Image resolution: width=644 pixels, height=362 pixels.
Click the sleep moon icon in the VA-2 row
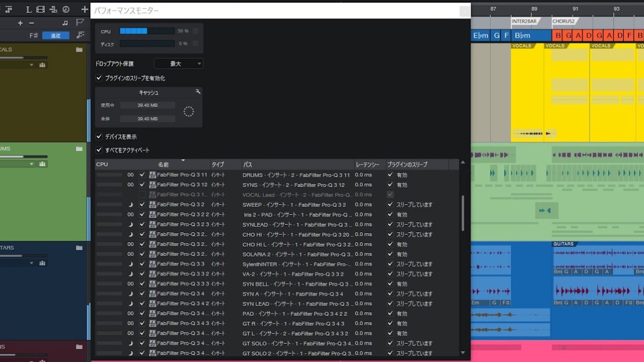tap(131, 274)
